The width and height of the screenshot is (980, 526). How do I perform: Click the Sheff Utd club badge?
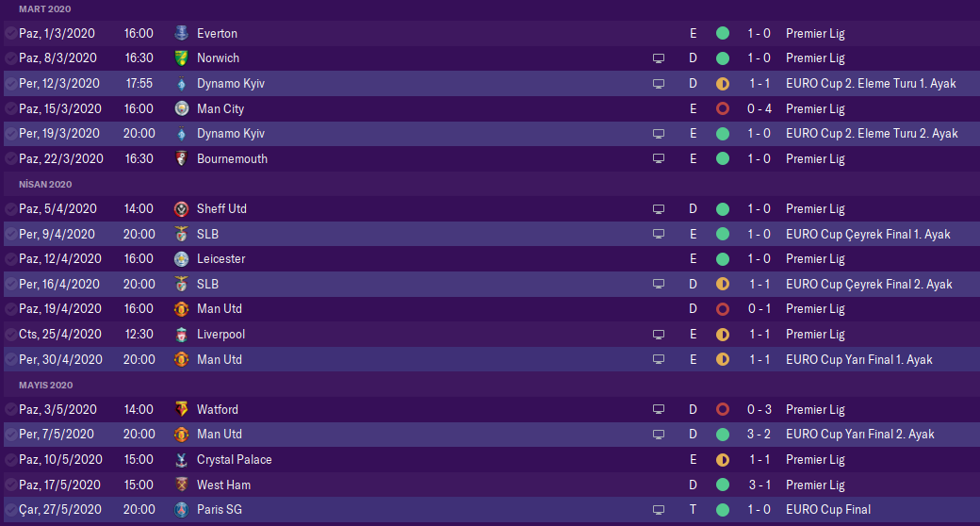(x=182, y=208)
